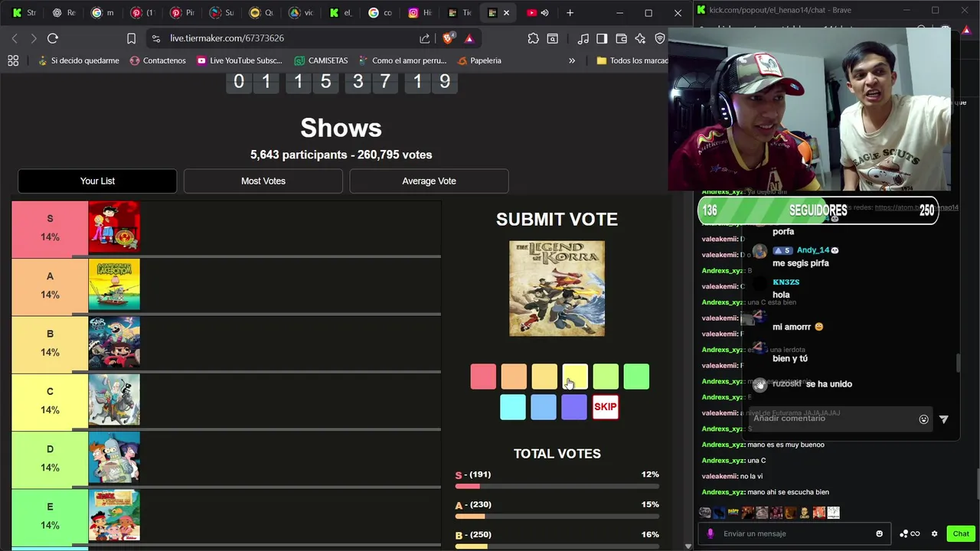Viewport: 980px width, 551px height.
Task: Expand hidden bookmarks with double chevron
Action: [571, 60]
